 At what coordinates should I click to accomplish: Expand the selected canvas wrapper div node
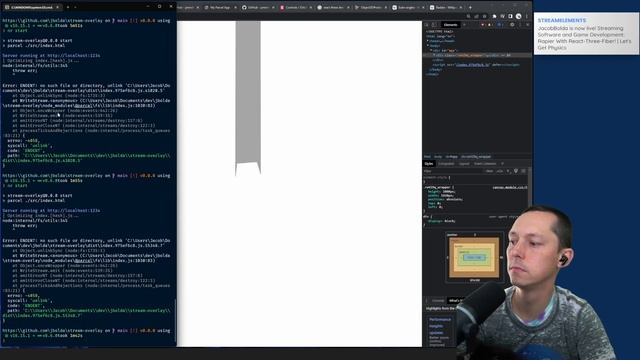[434, 55]
